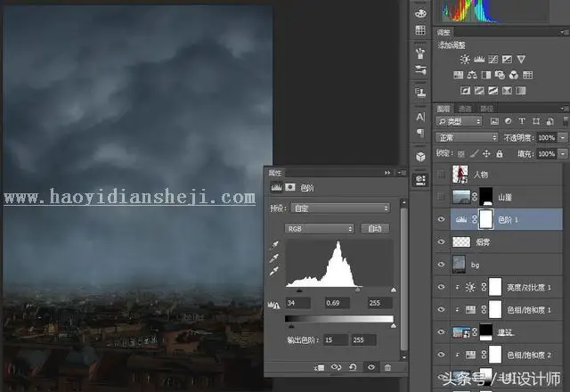Pick the white point eyedropper in Levels
The width and height of the screenshot is (570, 392).
pyautogui.click(x=274, y=271)
